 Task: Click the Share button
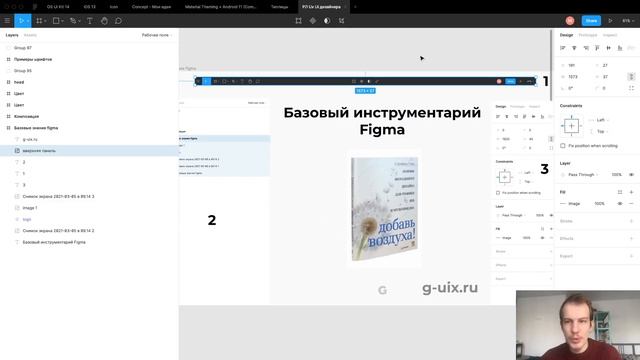point(591,20)
